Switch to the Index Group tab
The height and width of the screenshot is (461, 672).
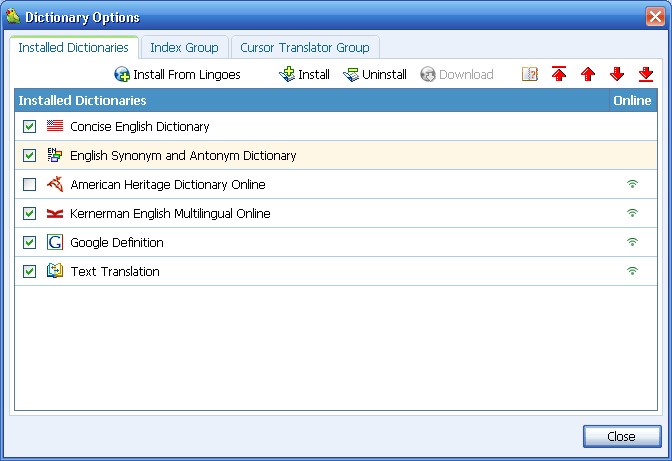(x=184, y=48)
